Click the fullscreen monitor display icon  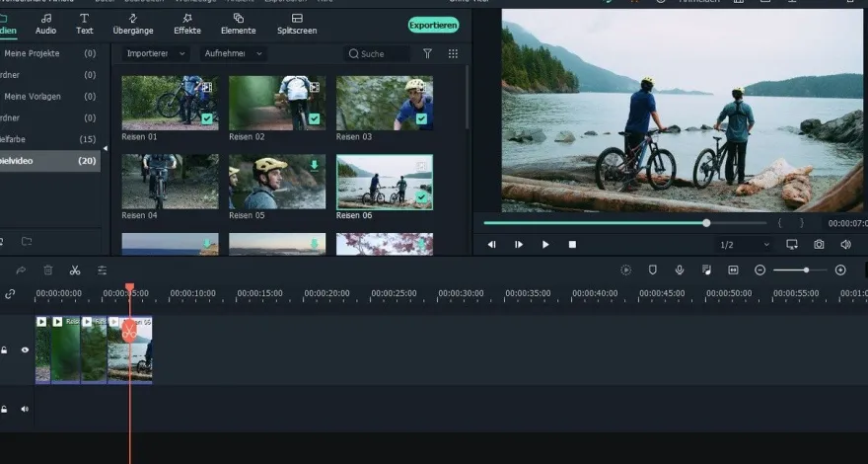tap(792, 245)
